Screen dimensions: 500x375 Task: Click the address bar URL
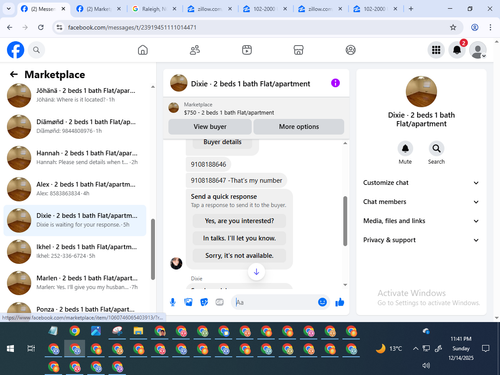tap(132, 27)
